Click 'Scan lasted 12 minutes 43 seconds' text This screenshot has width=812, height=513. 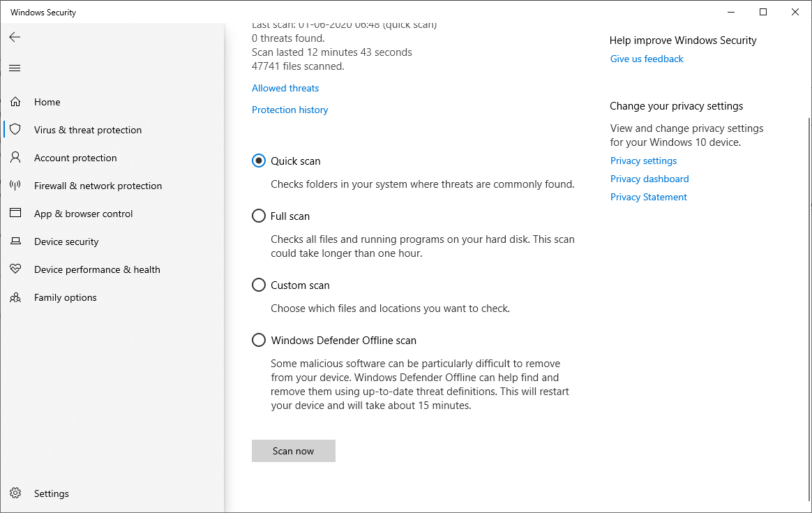(x=332, y=52)
